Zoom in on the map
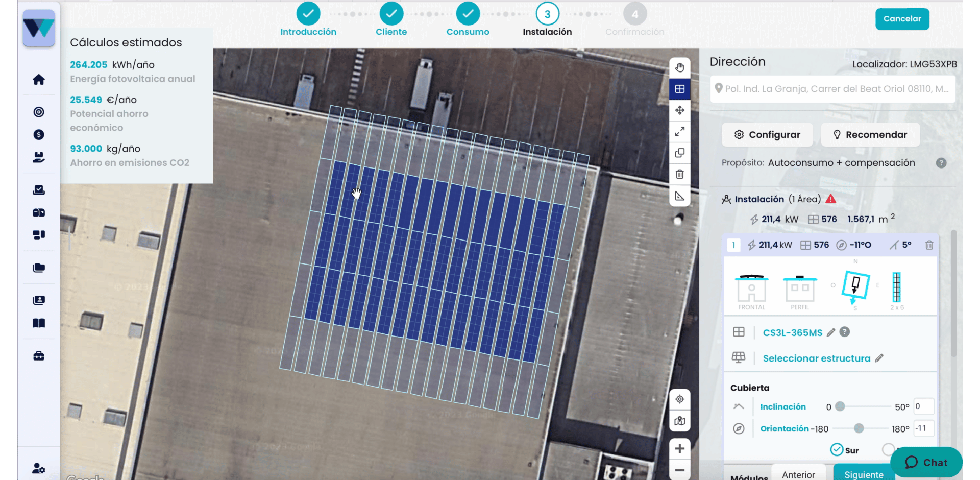980x480 pixels. (679, 448)
